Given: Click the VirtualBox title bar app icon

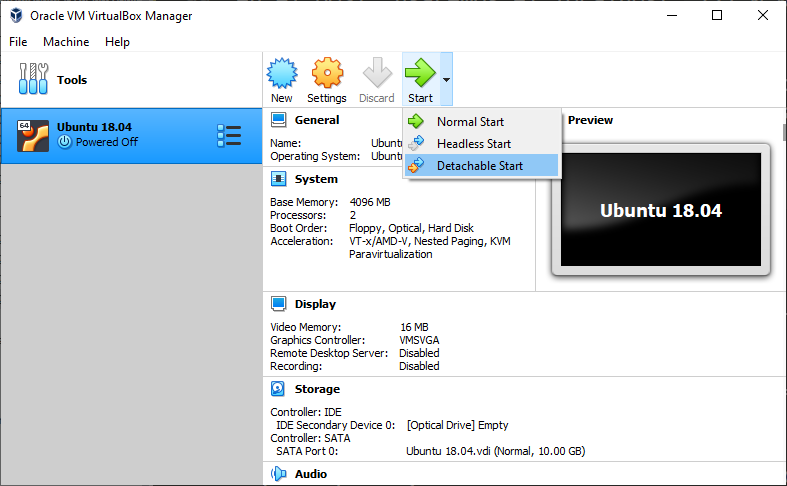Looking at the screenshot, I should 16,16.
